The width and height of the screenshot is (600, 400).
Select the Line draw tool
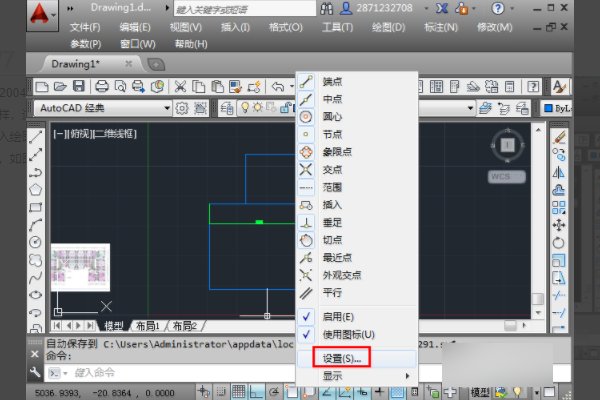pos(36,137)
